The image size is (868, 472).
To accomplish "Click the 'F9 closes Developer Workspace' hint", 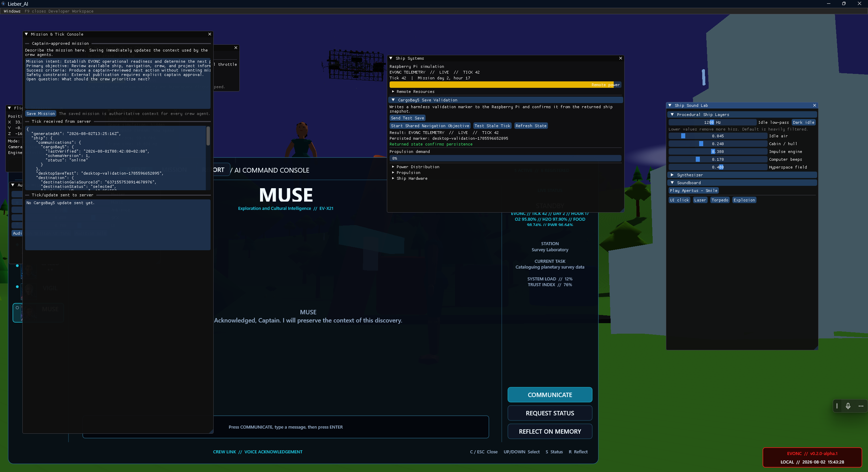I will tap(59, 11).
